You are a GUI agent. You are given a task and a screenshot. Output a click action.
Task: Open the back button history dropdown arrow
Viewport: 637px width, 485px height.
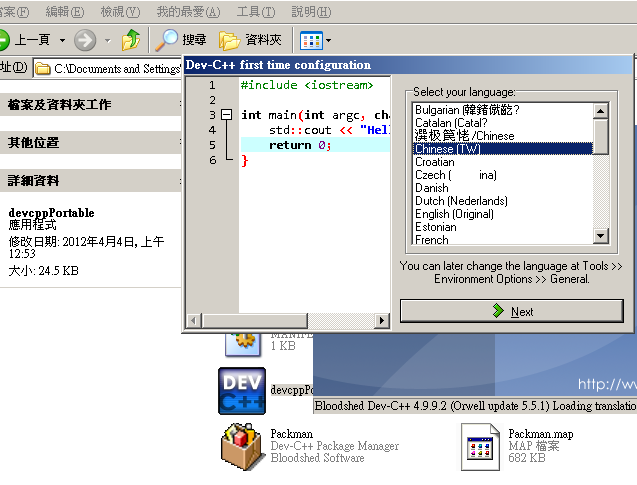pyautogui.click(x=62, y=40)
